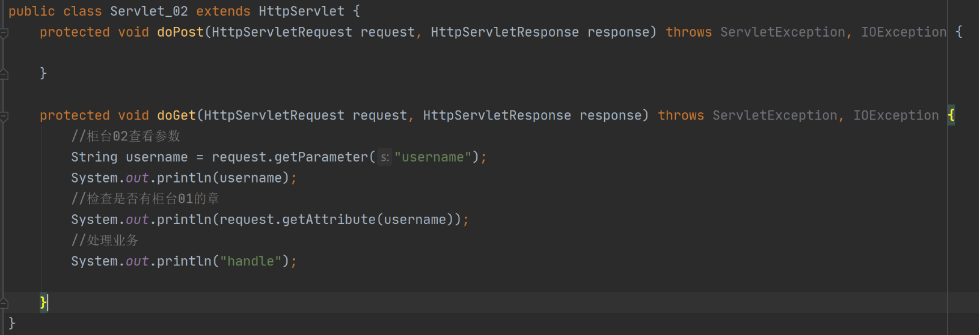The image size is (980, 335).
Task: Click the doGet method name
Action: [176, 115]
